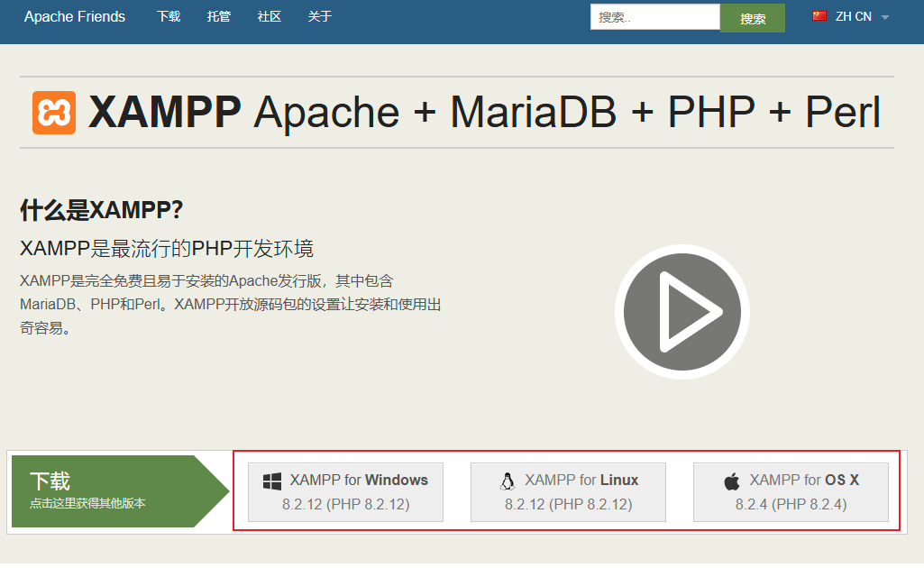Click the green 搜索 search button
The image size is (924, 568).
753,18
